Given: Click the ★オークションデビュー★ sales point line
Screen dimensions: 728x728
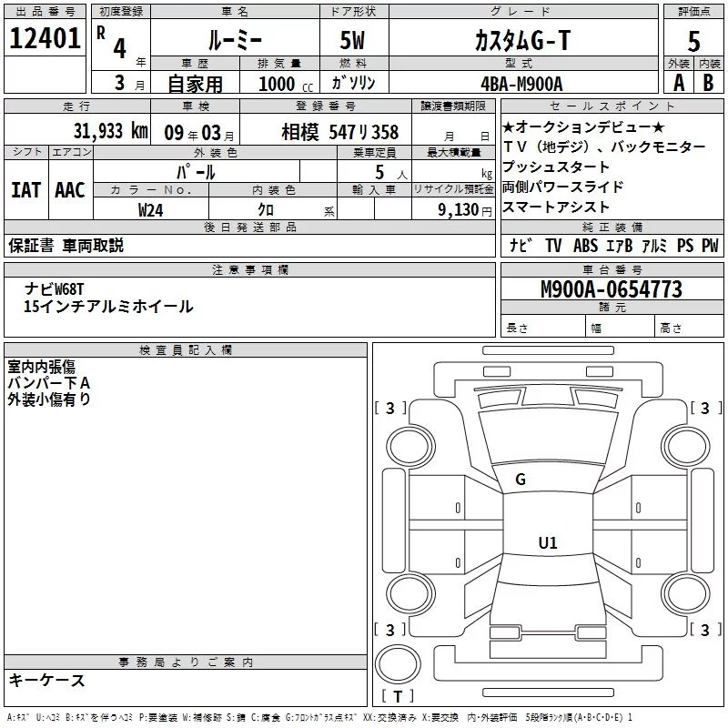Looking at the screenshot, I should [583, 126].
